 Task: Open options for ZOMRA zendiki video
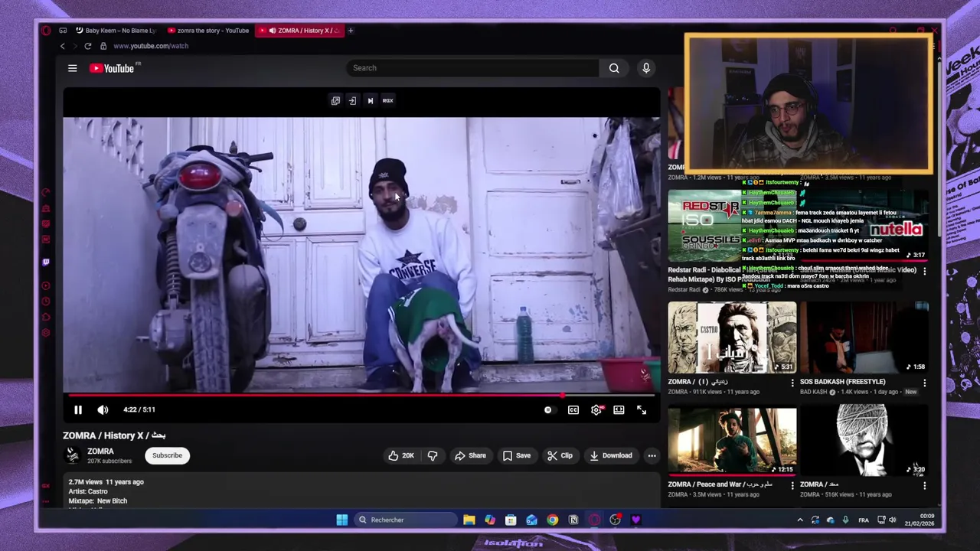[x=792, y=383]
